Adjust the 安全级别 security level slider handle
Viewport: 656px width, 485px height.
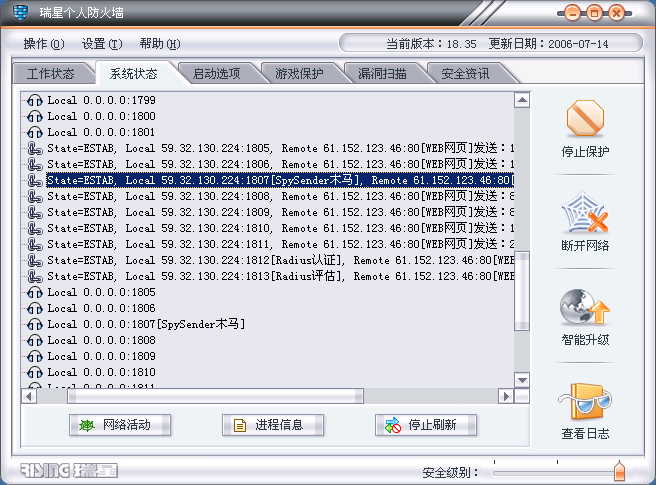619,471
